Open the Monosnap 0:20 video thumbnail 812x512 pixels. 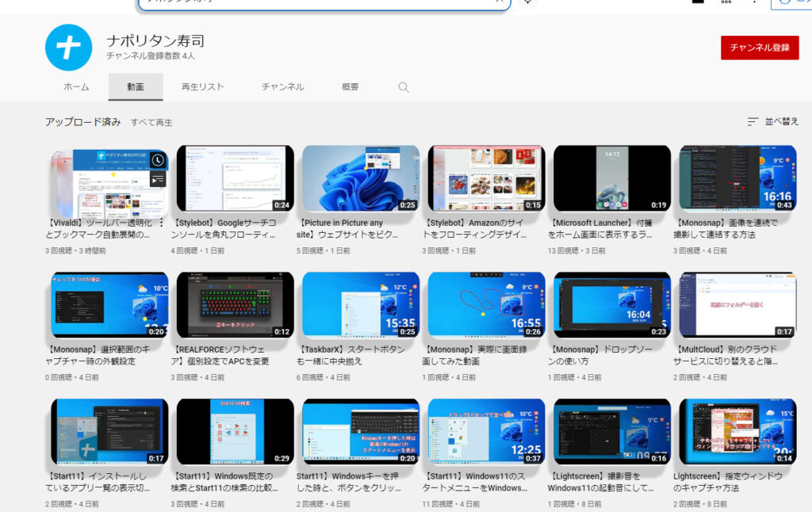[109, 305]
